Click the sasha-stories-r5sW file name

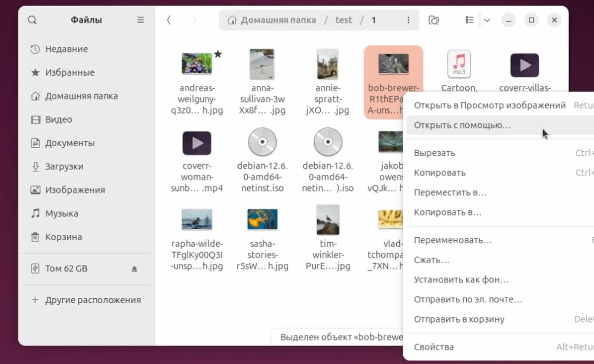[262, 255]
